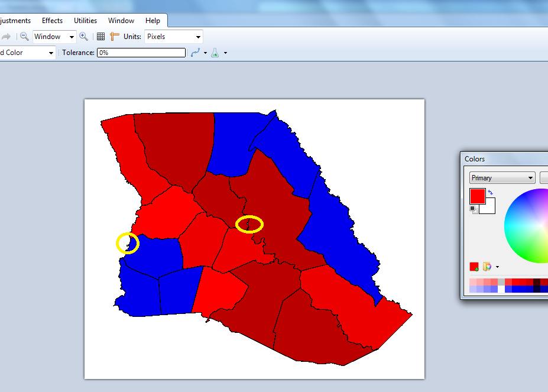Open the antialiasing dropdown arrow
548x392 pixels.
205,53
